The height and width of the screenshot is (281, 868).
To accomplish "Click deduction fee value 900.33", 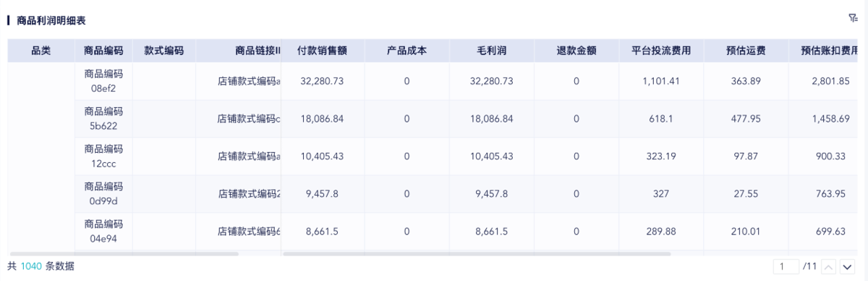I will pos(830,156).
